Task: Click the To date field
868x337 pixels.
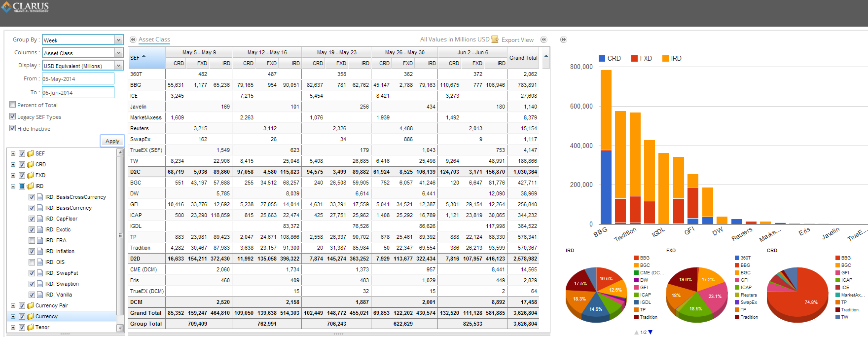Action: 78,92
